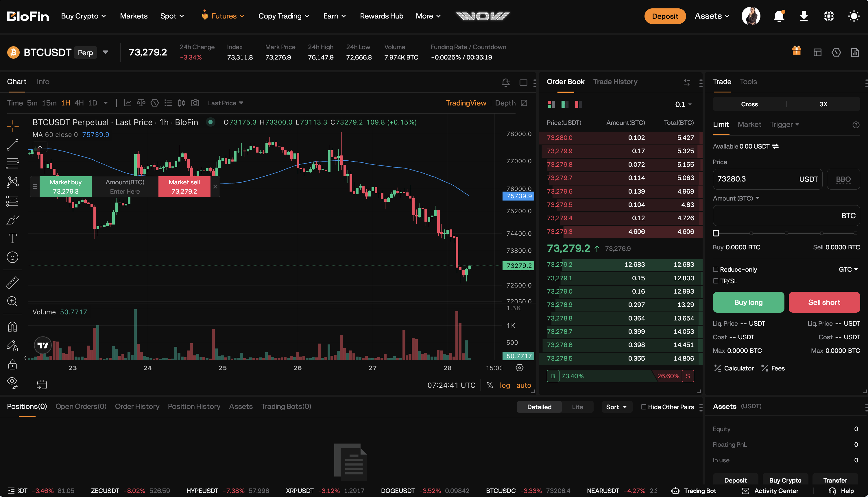Enable the Reduce-only checkbox
Viewport: 868px width, 497px height.
[715, 269]
